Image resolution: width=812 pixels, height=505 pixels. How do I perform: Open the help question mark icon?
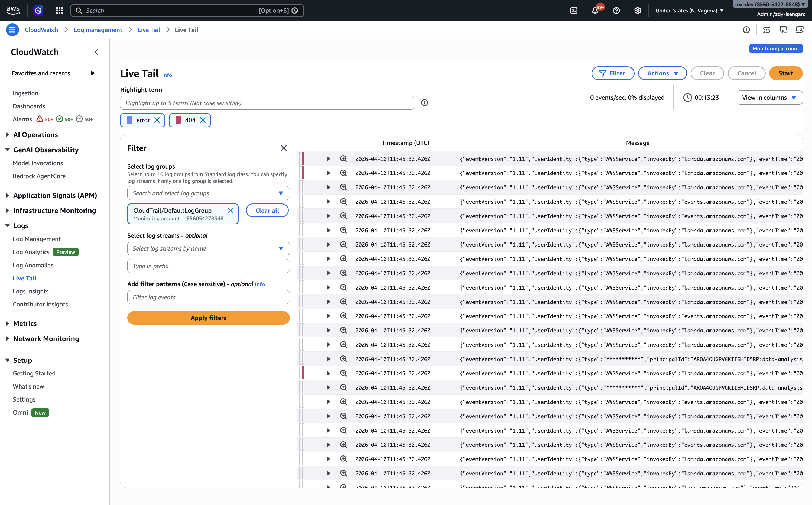click(x=616, y=11)
